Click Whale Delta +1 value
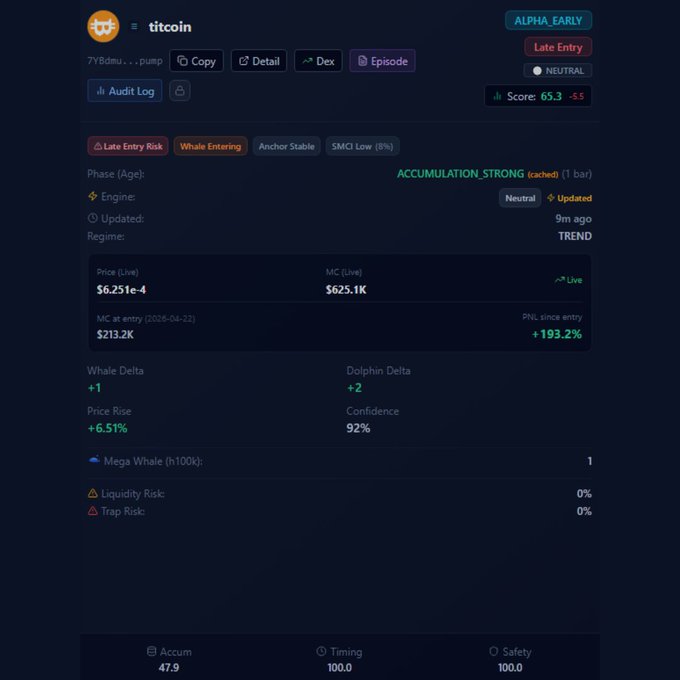Viewport: 680px width, 680px height. (x=95, y=388)
